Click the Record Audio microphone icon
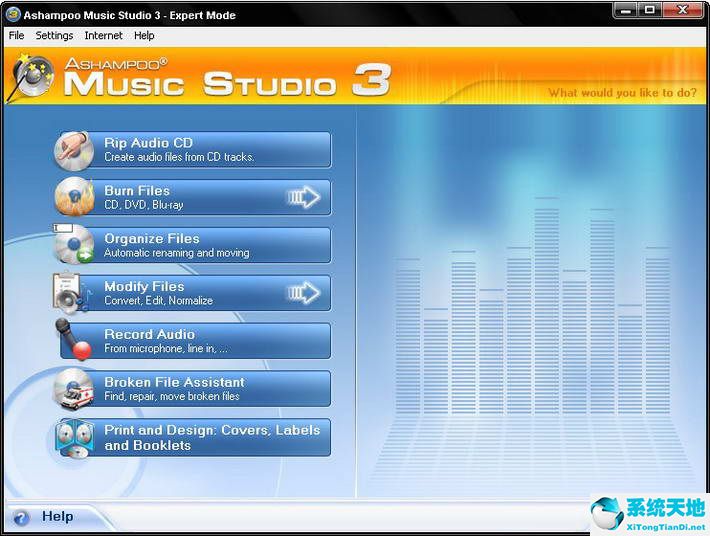Screen dimensions: 710x536 point(73,340)
